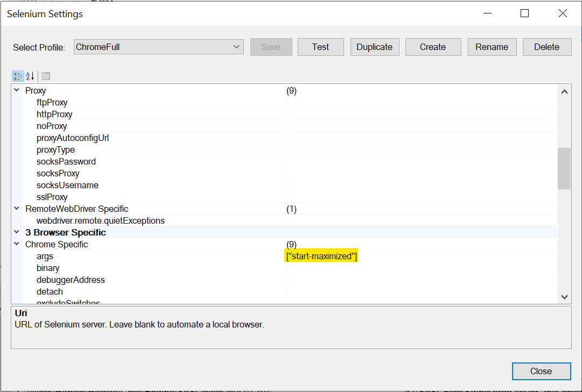Click the Categorized view icon
582x392 pixels.
point(17,76)
